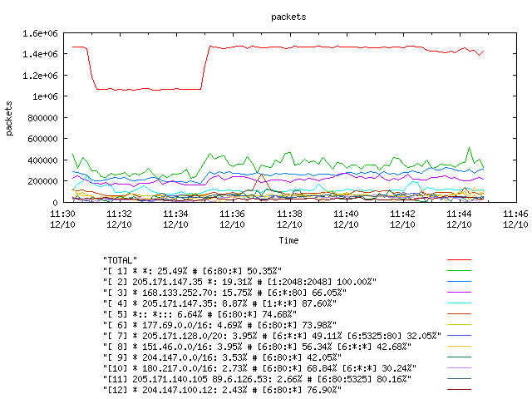Click the 1.6e+06 y-axis tick label

click(x=40, y=33)
